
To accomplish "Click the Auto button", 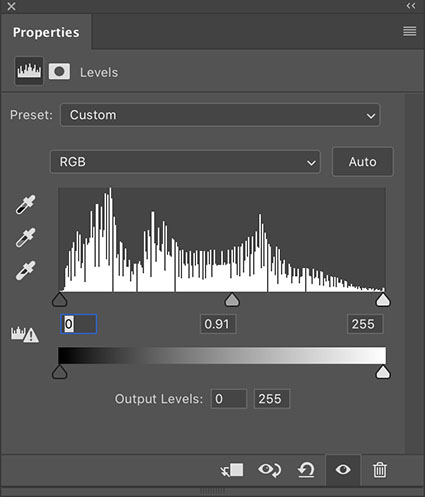I will click(x=363, y=162).
